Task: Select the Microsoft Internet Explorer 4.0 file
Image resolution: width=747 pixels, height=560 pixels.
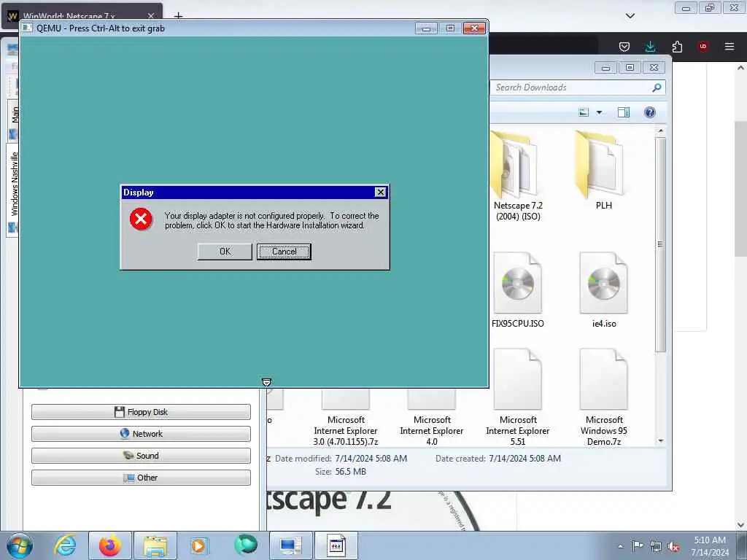Action: pos(432,419)
